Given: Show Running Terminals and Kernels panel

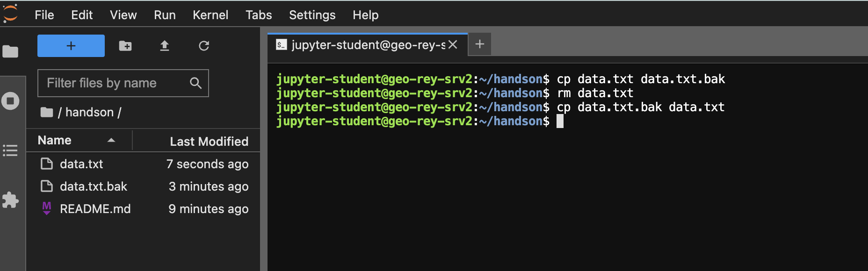Looking at the screenshot, I should pos(10,101).
